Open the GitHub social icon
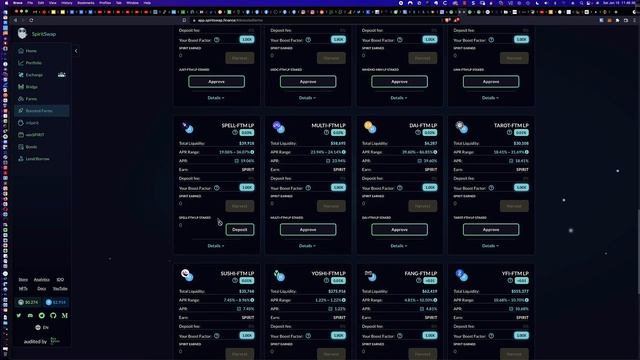Image resolution: width=640 pixels, height=360 pixels. (x=53, y=316)
